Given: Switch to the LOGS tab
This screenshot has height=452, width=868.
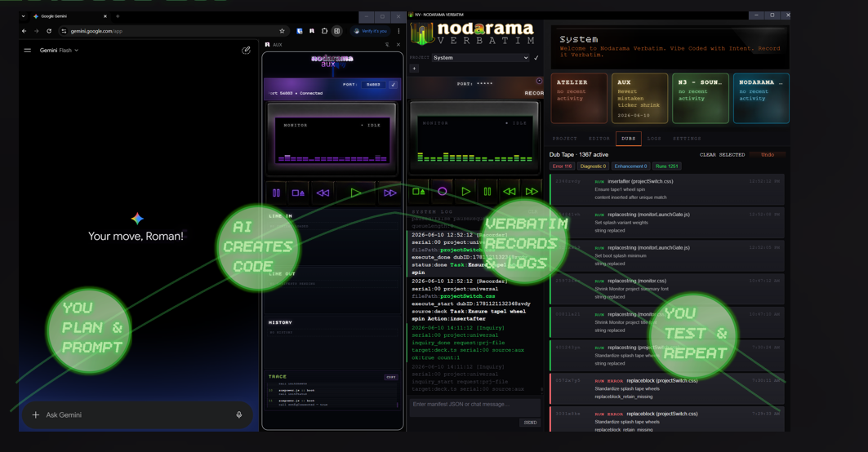Looking at the screenshot, I should click(x=654, y=139).
